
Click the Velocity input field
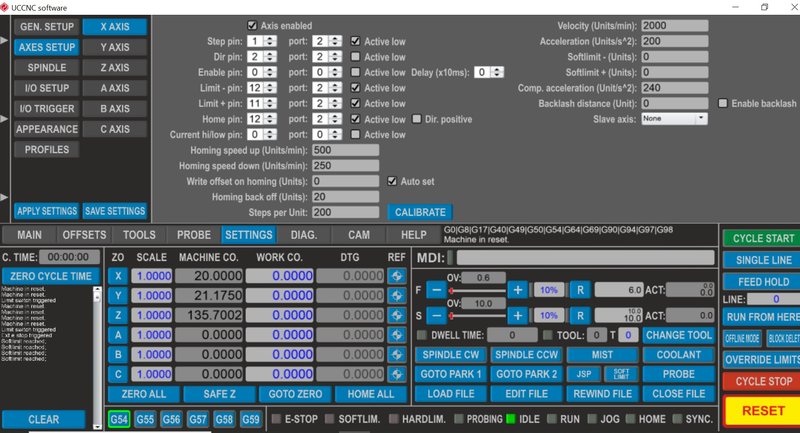674,26
